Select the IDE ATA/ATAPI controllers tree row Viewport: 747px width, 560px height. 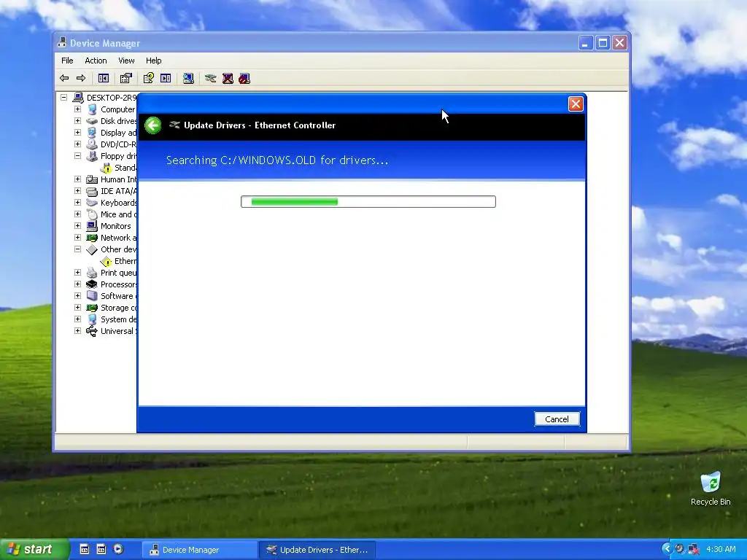pyautogui.click(x=112, y=192)
